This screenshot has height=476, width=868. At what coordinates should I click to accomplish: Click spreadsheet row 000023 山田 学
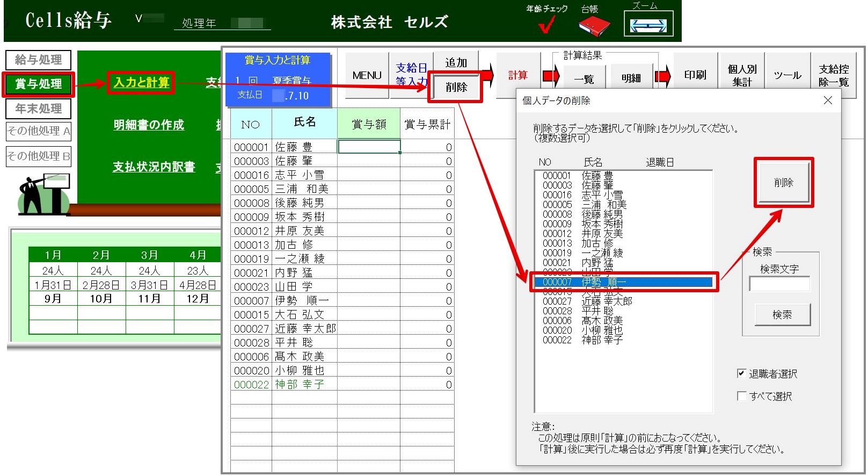coord(342,286)
